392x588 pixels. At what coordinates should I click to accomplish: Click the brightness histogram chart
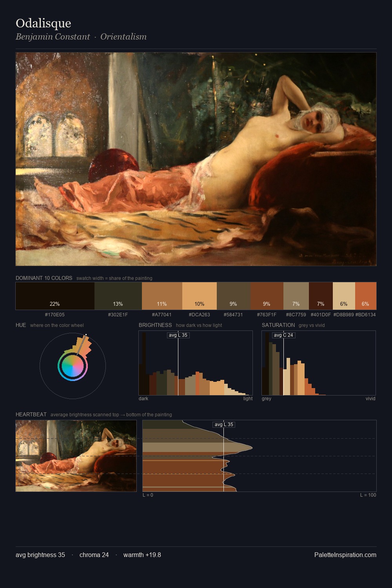point(196,363)
